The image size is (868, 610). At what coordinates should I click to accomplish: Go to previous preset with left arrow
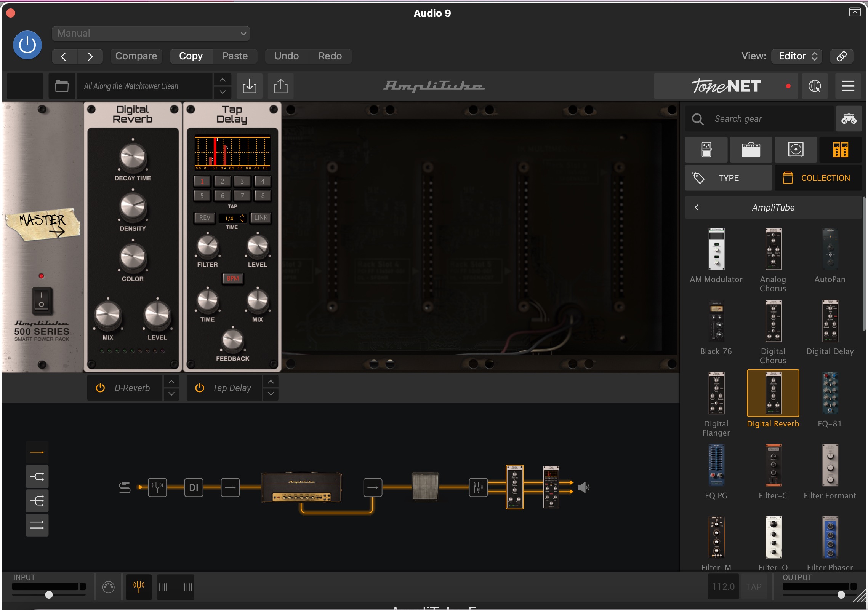pos(64,56)
